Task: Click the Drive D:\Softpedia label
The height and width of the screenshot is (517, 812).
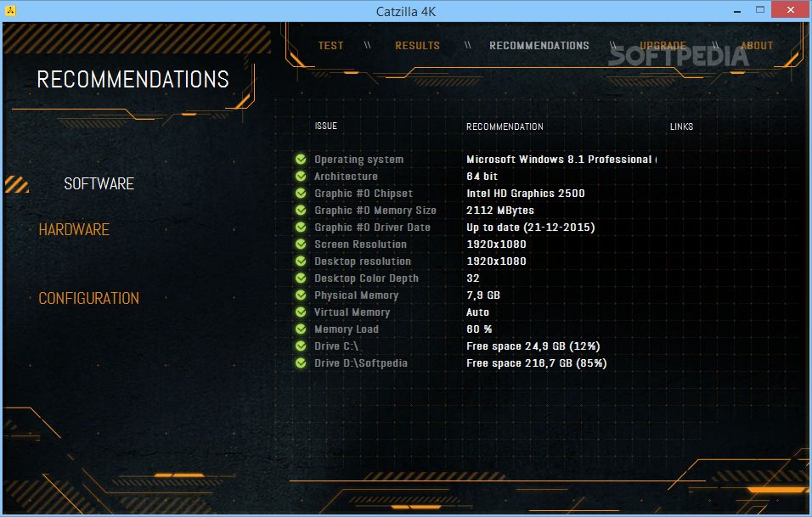Action: click(361, 362)
